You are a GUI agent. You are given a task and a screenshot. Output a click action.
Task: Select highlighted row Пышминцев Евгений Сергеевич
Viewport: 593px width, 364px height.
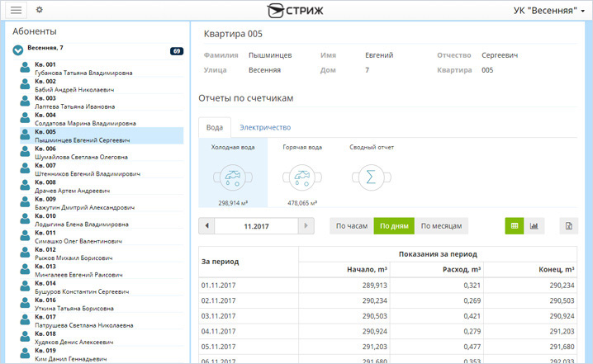102,135
